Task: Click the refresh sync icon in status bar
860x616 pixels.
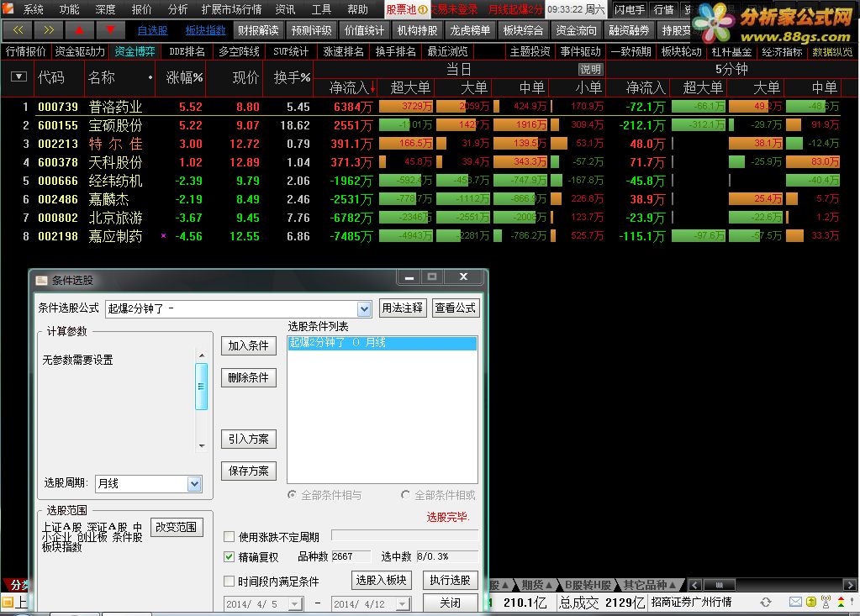Action: pyautogui.click(x=766, y=603)
